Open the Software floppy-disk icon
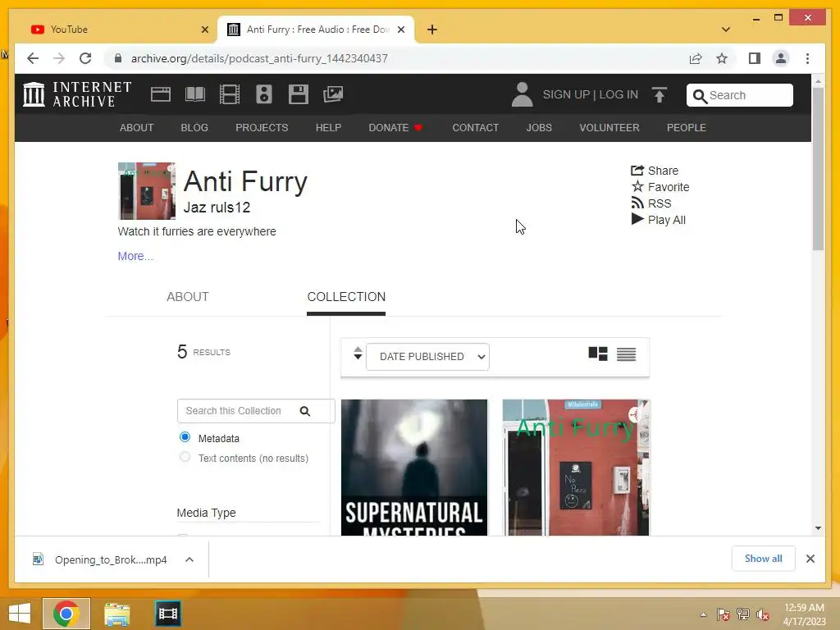The width and height of the screenshot is (840, 630). (x=299, y=94)
